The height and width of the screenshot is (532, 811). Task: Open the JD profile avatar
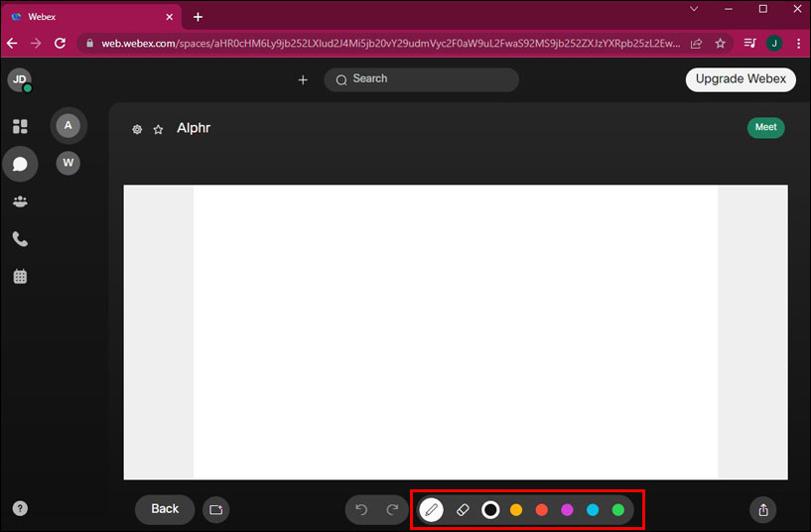coord(20,79)
